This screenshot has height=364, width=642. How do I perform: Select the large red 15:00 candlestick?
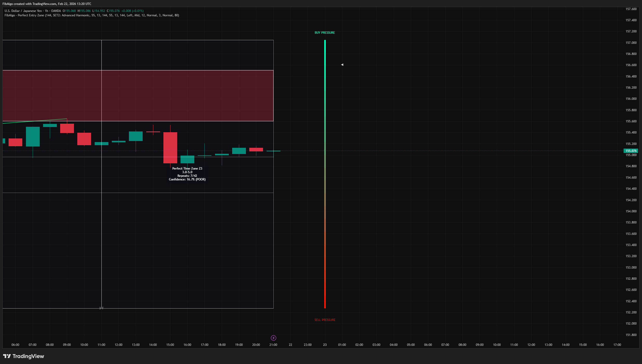click(x=170, y=148)
